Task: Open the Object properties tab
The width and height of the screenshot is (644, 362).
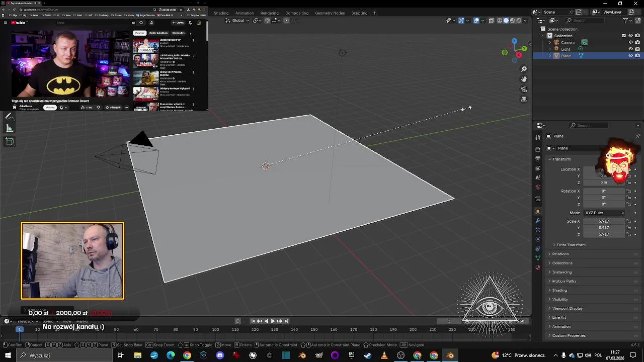Action: point(538,211)
